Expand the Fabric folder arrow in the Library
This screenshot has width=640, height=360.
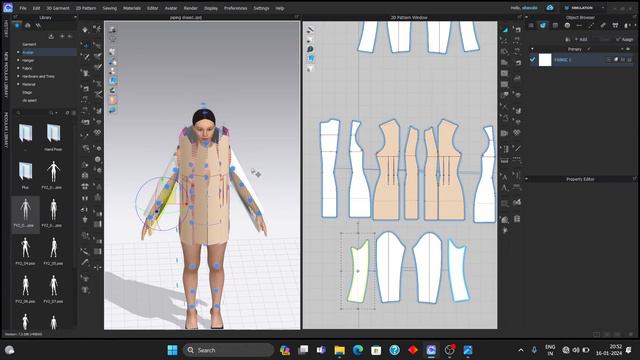pyautogui.click(x=18, y=68)
